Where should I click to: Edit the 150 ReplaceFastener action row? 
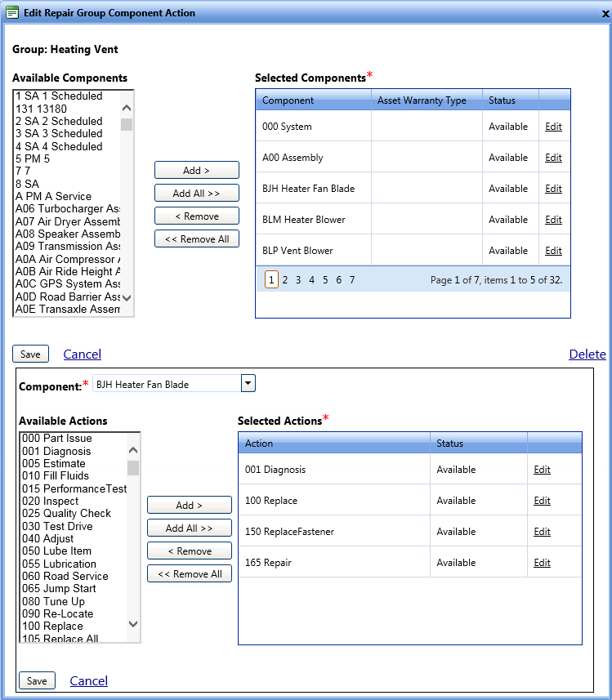[x=542, y=531]
